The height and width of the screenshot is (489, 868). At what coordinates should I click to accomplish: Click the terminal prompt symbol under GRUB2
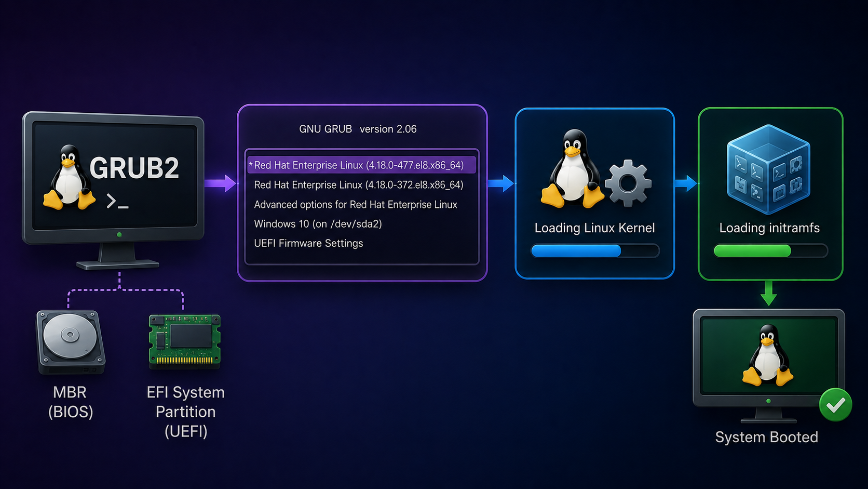point(117,202)
